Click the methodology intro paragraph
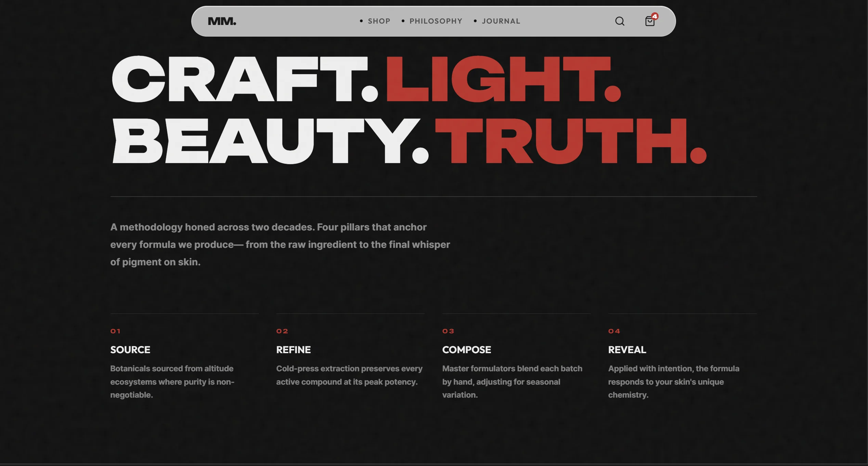The image size is (868, 466). point(280,244)
